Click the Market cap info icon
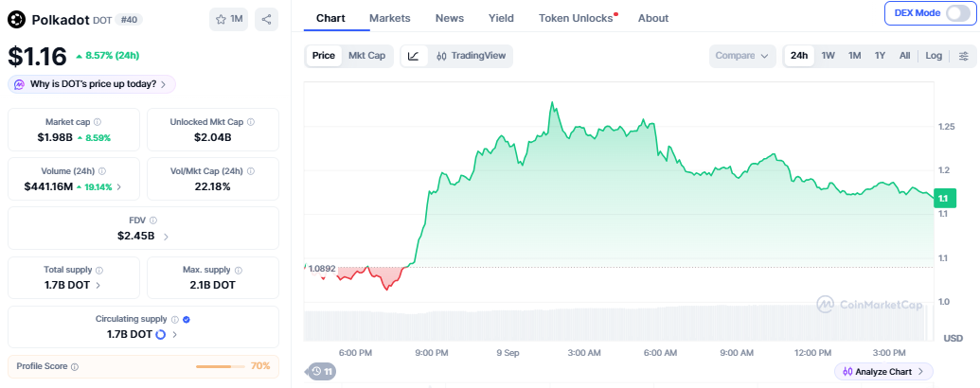Screen dimensions: 980x388 point(98,122)
